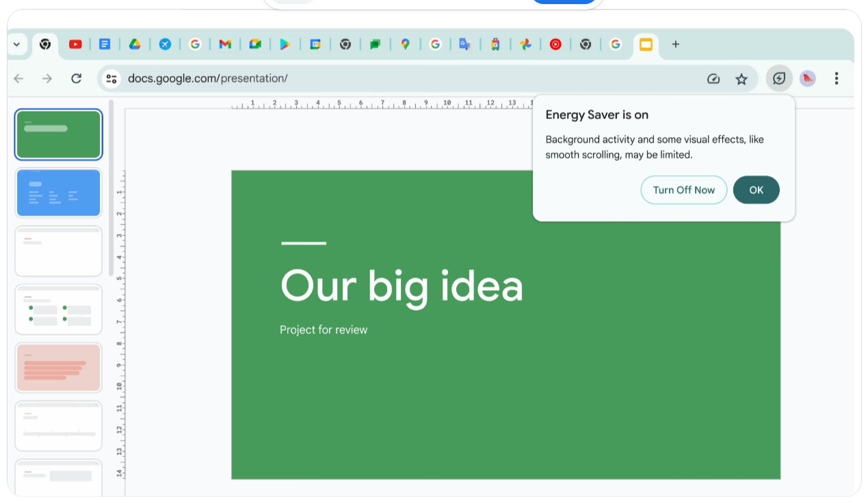Click the Energy Saver leaf icon

coord(779,79)
